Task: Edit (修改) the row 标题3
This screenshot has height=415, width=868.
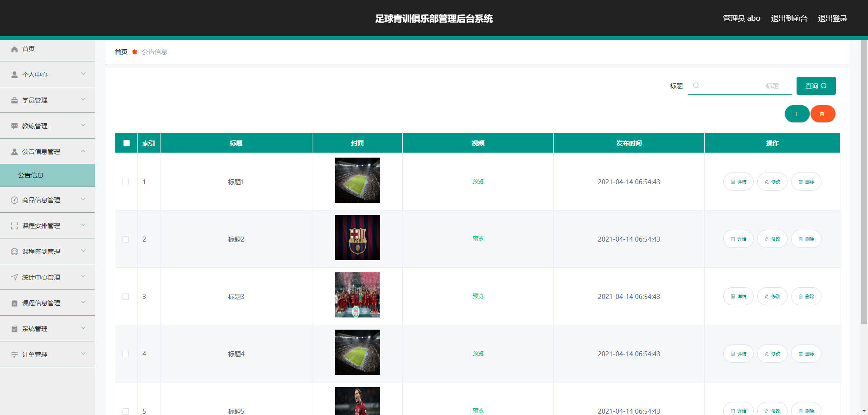Action: 772,296
